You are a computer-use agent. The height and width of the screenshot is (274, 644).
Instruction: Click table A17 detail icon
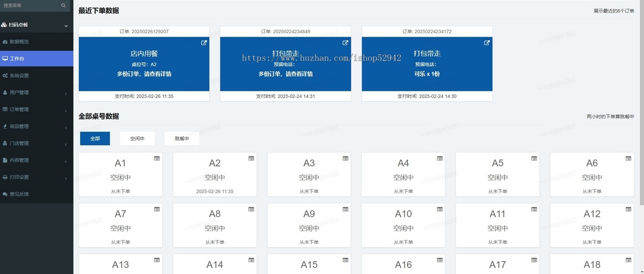(534, 260)
